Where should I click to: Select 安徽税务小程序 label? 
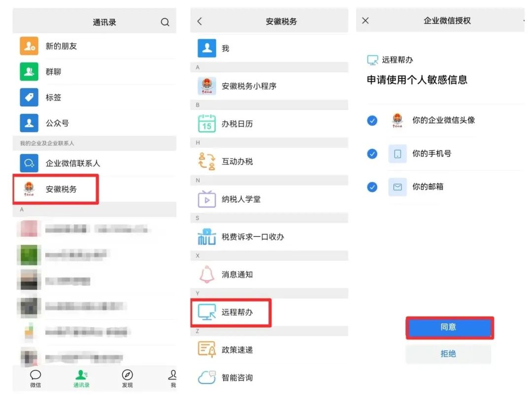[x=249, y=86]
